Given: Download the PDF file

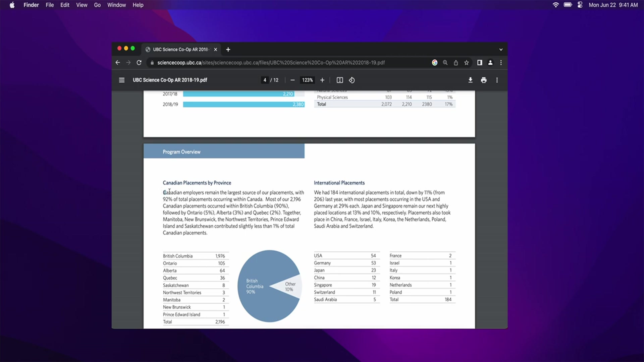Looking at the screenshot, I should click(470, 80).
